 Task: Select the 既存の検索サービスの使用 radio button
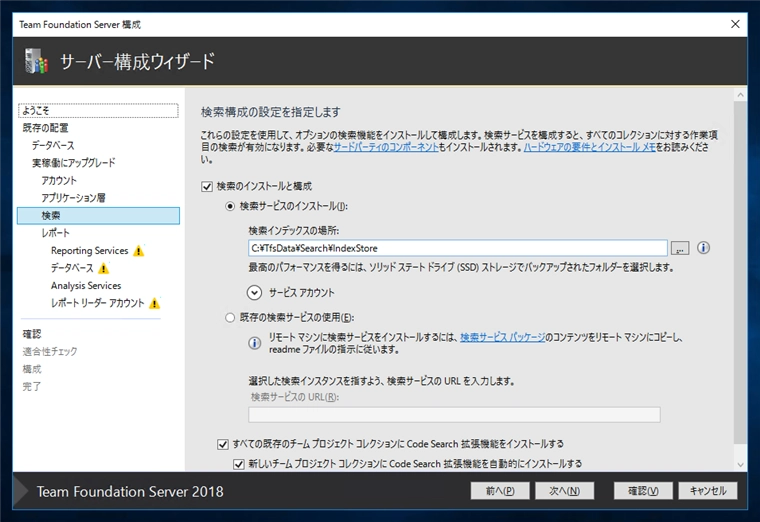230,318
